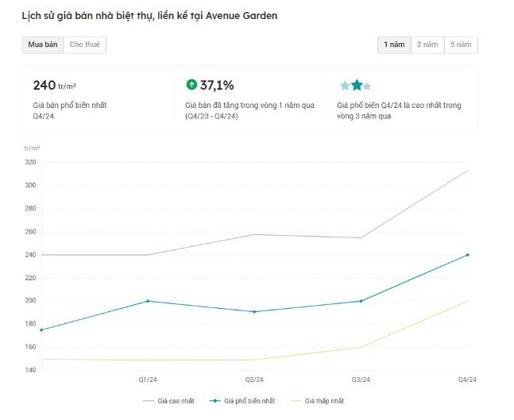Click the Q4/24 teal data point

pos(467,255)
